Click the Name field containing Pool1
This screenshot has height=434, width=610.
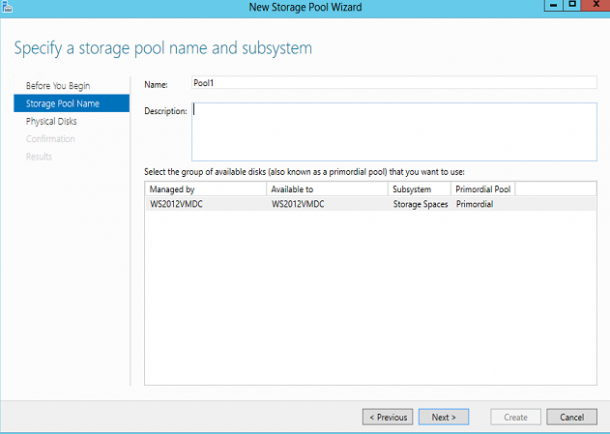coord(394,83)
